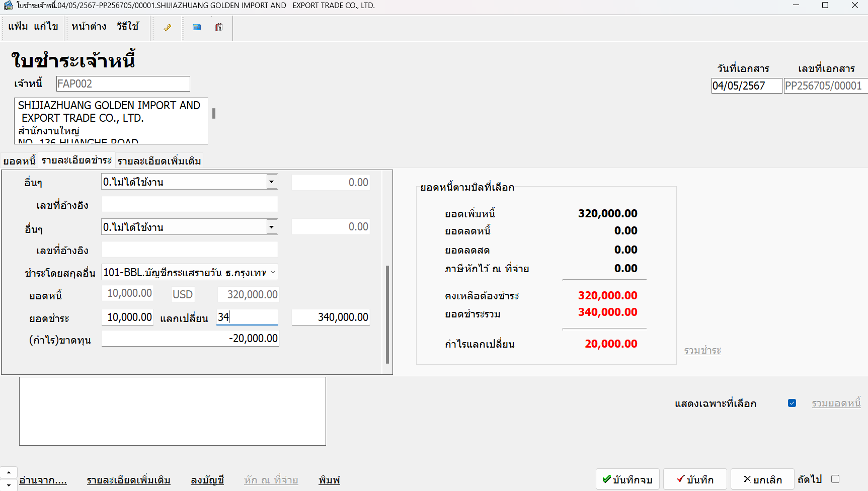Image resolution: width=868 pixels, height=491 pixels.
Task: Expand the second อื่นๆ dropdown arrow
Action: click(x=272, y=227)
